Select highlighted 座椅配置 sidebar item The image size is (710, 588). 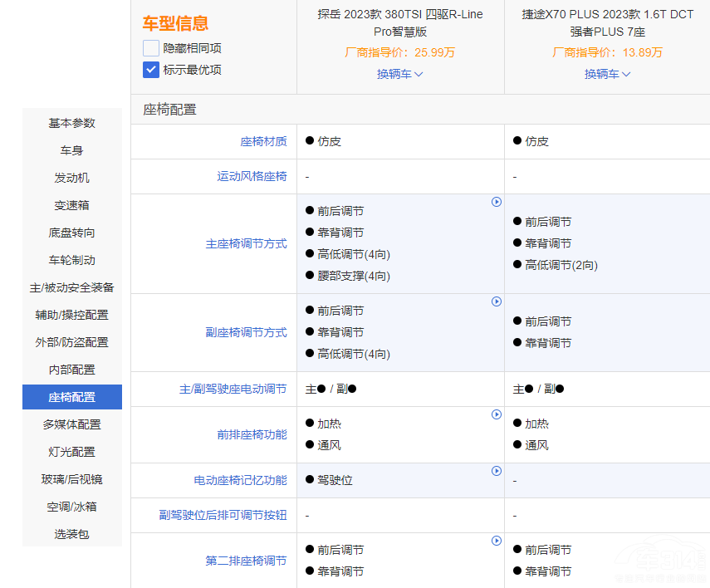tap(72, 397)
